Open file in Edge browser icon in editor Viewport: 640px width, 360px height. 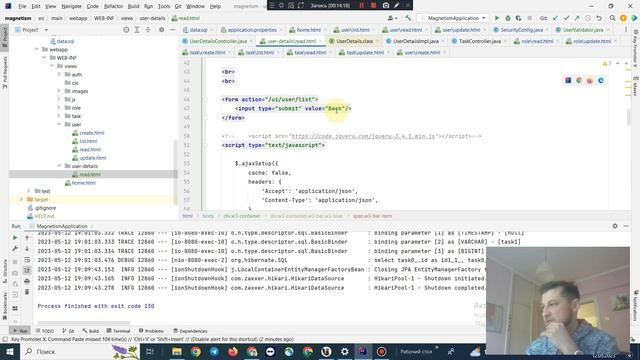(x=601, y=80)
